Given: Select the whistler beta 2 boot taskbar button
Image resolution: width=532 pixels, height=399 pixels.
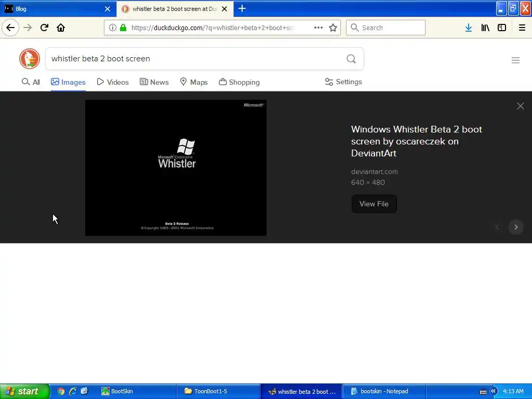Looking at the screenshot, I should (x=301, y=391).
